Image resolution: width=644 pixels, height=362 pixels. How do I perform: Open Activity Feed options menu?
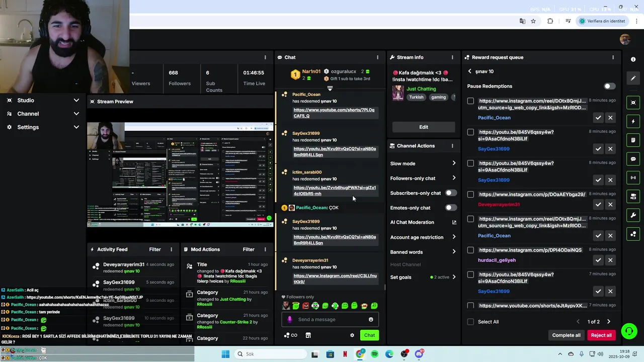pos(171,249)
